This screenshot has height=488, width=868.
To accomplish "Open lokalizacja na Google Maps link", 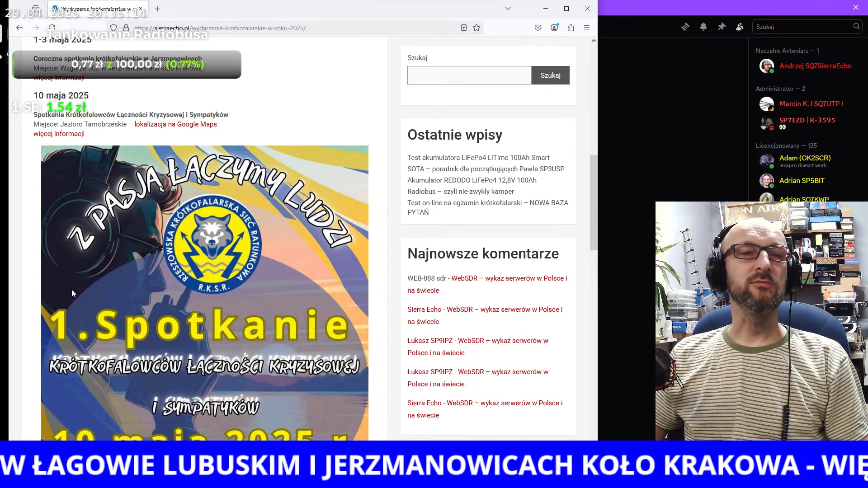I will [175, 124].
